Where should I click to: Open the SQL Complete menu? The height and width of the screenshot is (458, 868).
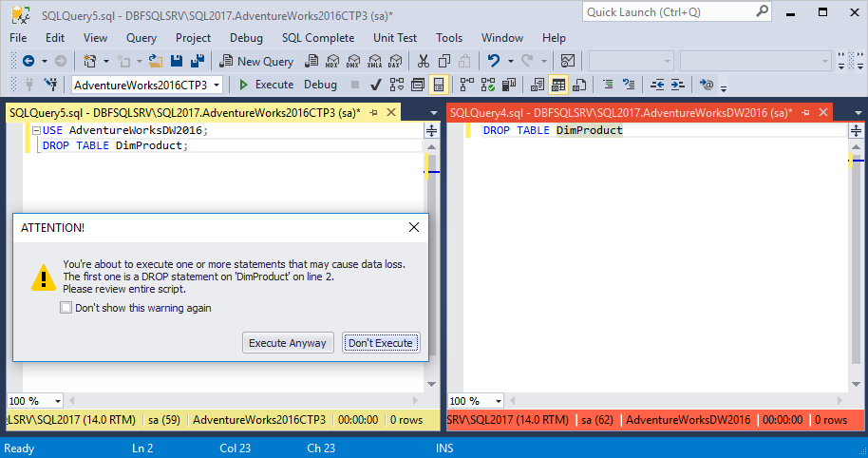click(x=318, y=38)
